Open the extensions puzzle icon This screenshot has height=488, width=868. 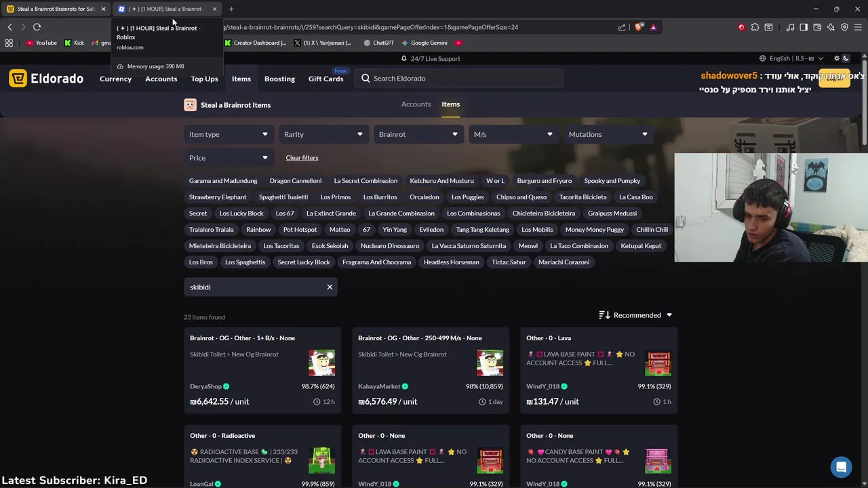tap(755, 27)
